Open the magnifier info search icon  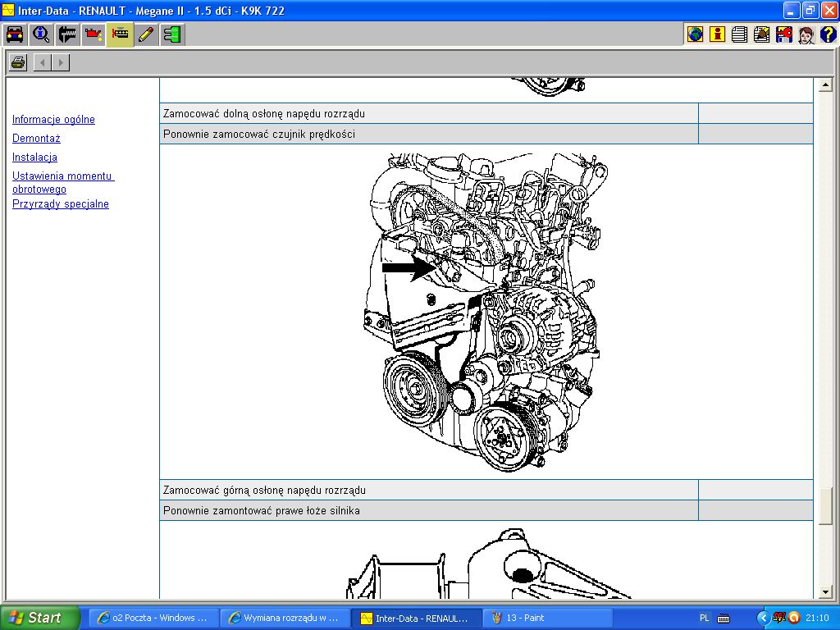coord(41,34)
